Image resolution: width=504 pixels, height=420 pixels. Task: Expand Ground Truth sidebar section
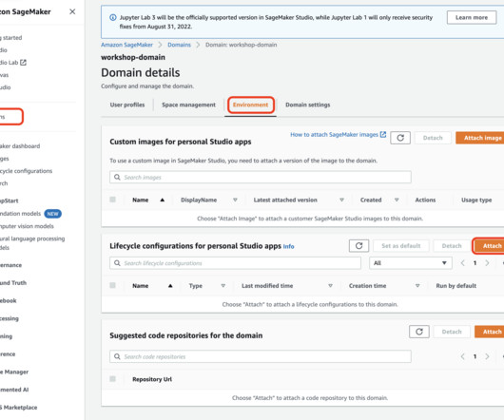point(13,283)
